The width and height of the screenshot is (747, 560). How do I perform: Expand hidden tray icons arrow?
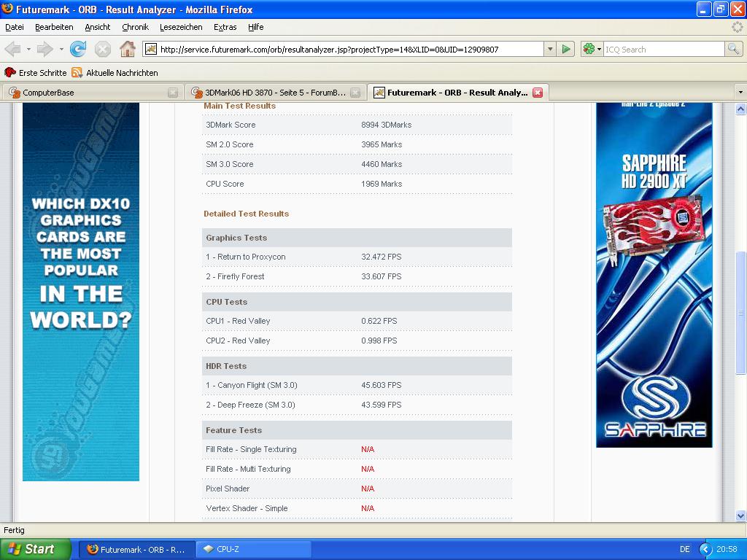[705, 550]
